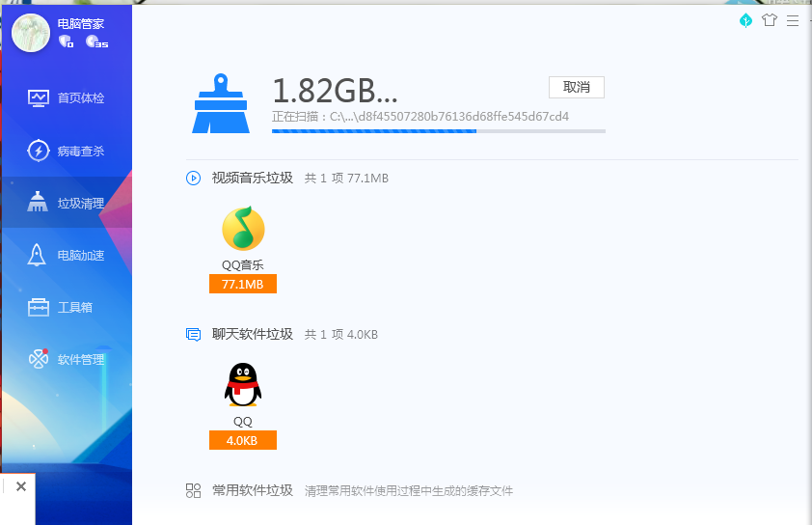Click the 共 1 项 4.0KB summary text
The width and height of the screenshot is (812, 525).
click(341, 335)
